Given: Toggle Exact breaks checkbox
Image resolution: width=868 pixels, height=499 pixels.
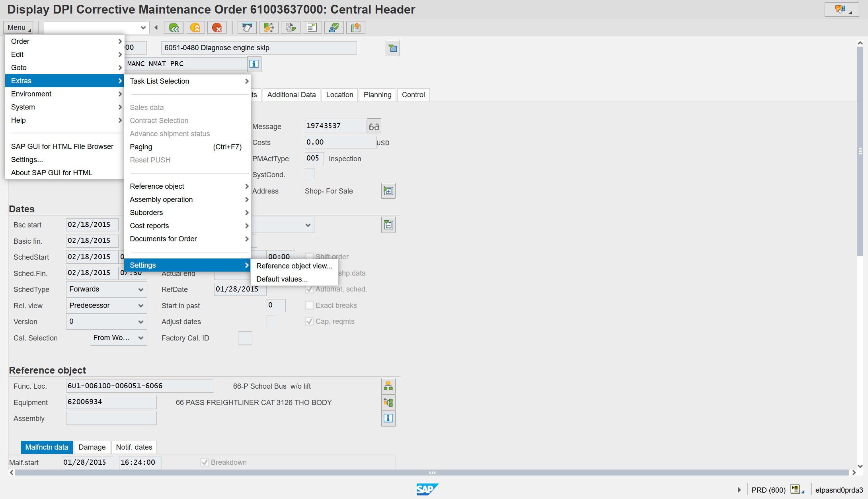Looking at the screenshot, I should (309, 305).
